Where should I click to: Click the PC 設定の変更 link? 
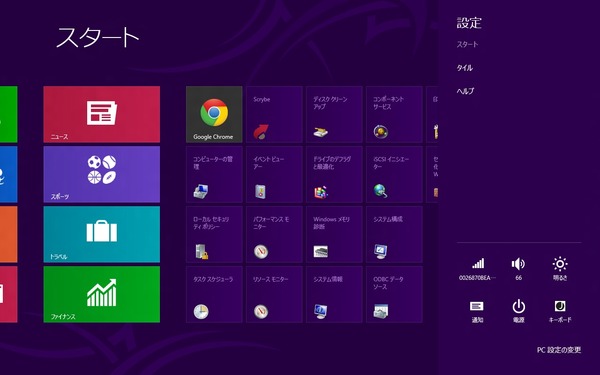click(559, 350)
